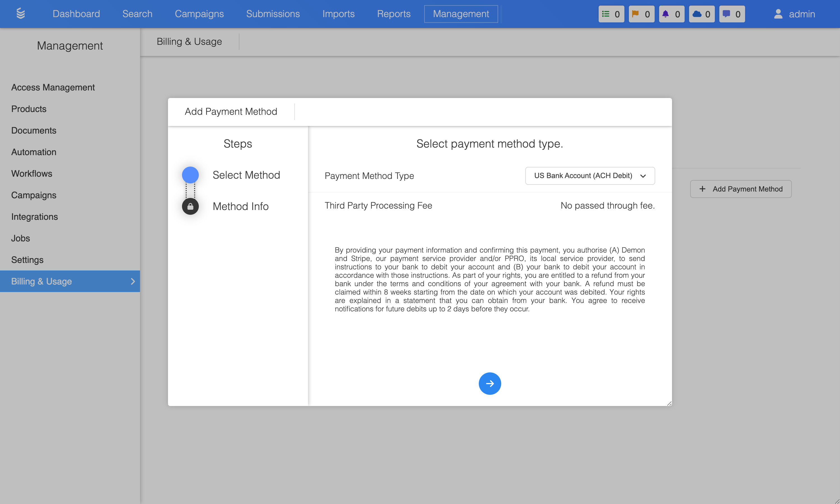Open the orange flag counter
Viewport: 840px width, 504px height.
641,14
